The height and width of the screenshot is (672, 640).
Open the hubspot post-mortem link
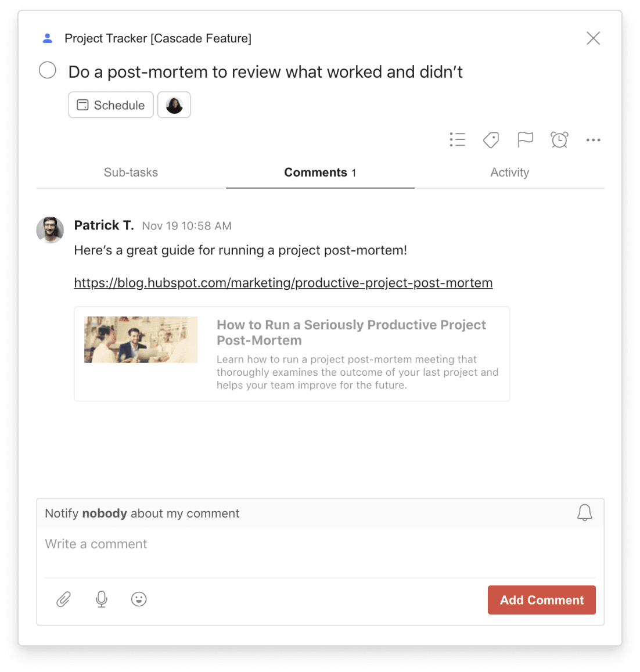283,283
